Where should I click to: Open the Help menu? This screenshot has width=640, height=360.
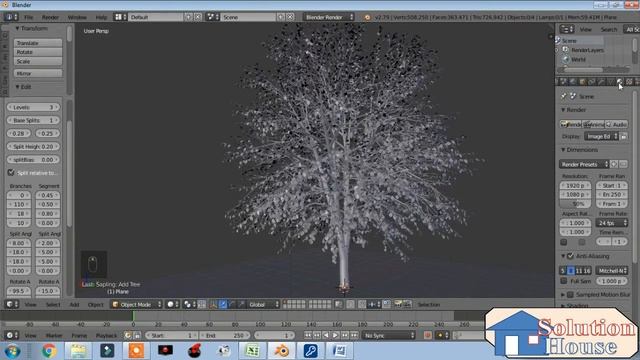coord(101,17)
